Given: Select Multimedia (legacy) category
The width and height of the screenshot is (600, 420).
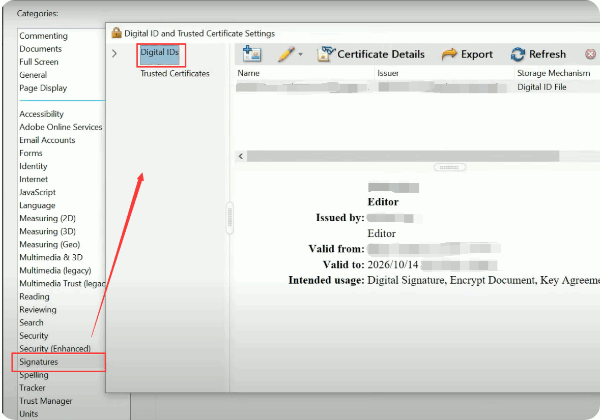Looking at the screenshot, I should [x=55, y=270].
